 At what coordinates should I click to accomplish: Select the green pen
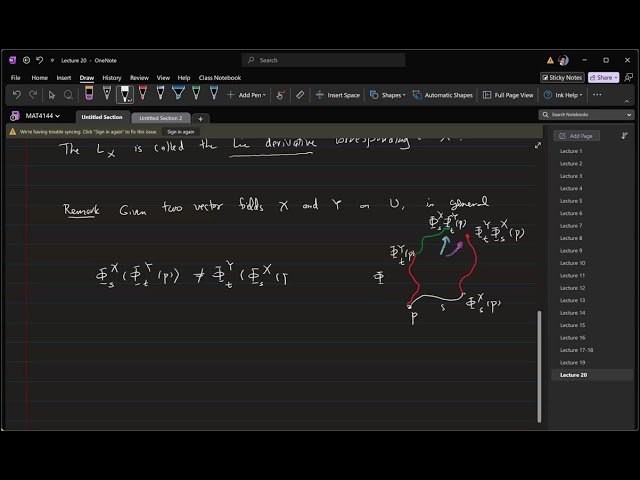tap(196, 94)
